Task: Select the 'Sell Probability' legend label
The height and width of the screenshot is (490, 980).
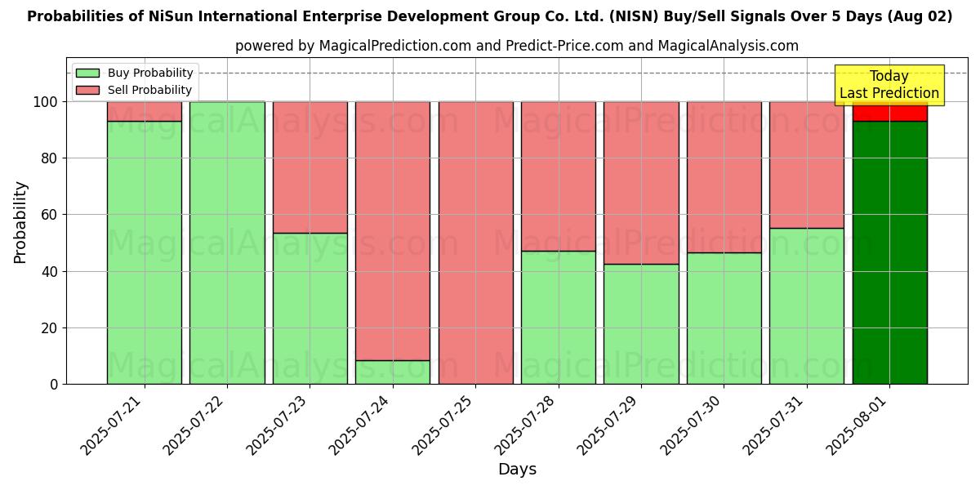Action: click(149, 90)
